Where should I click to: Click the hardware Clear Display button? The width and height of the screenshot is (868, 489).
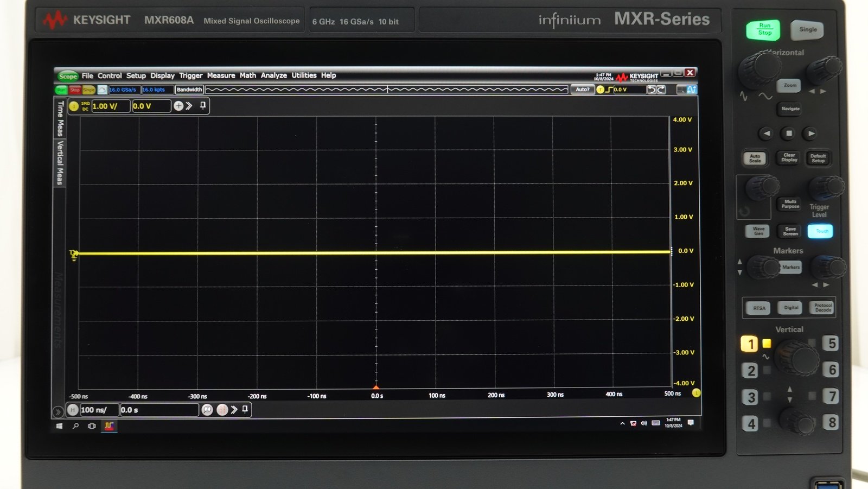[x=789, y=158]
